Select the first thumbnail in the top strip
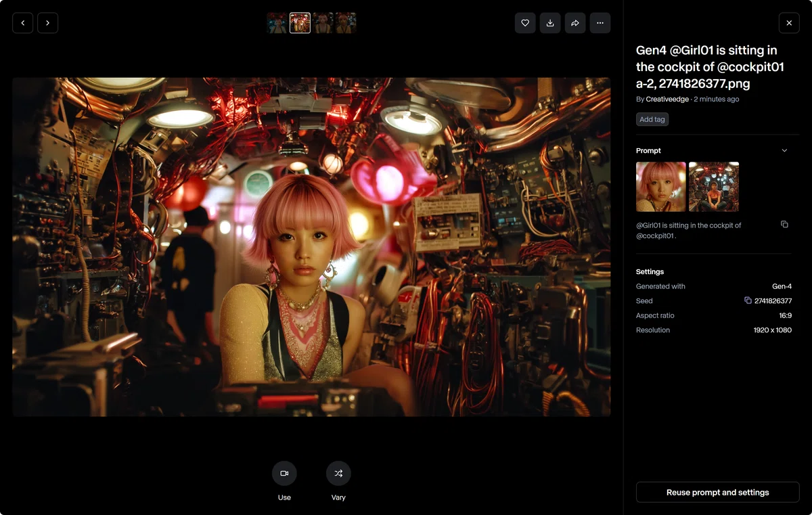 coord(277,23)
